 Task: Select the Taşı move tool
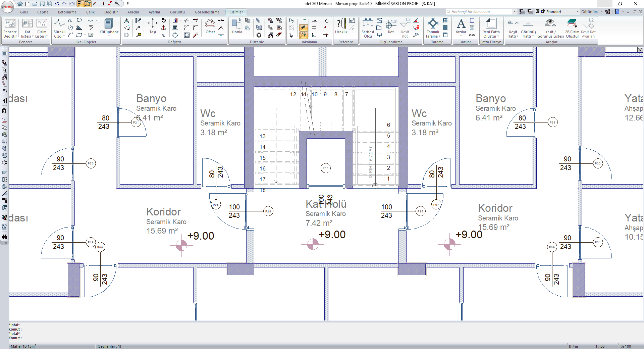153,26
